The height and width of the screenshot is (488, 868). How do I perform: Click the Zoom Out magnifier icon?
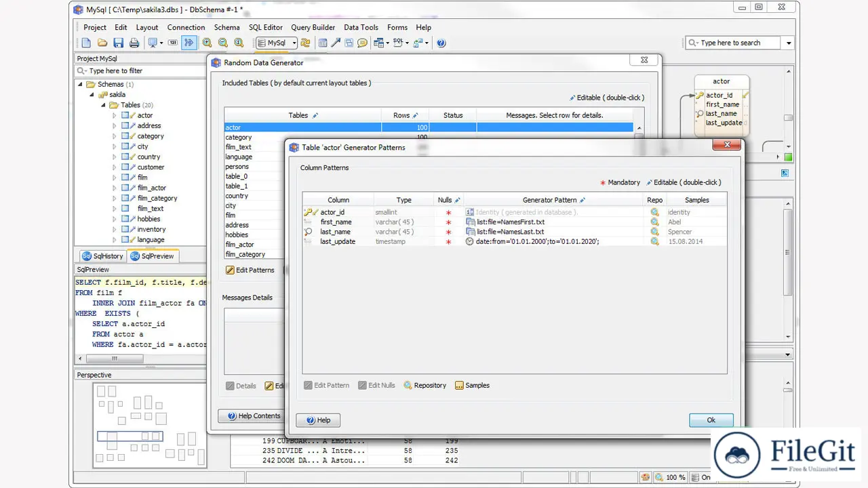point(222,43)
